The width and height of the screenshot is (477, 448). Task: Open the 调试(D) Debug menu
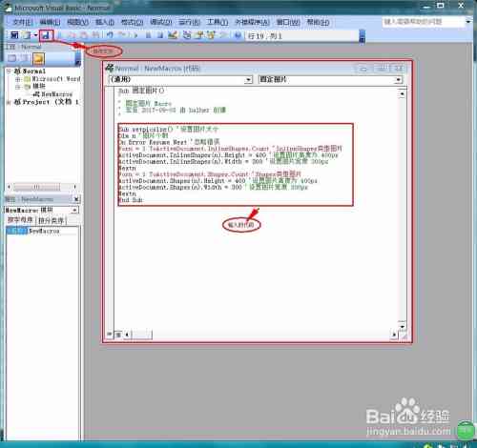(161, 22)
